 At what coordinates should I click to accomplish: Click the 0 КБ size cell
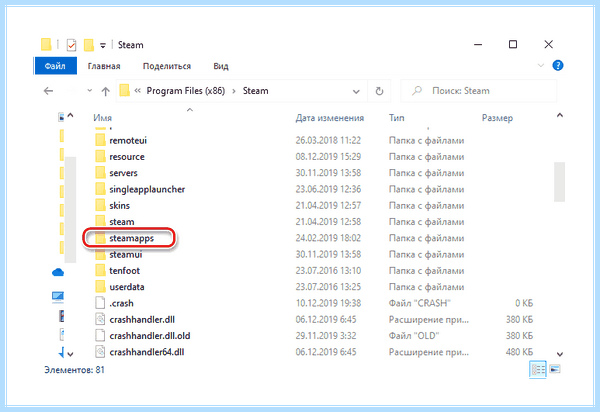click(x=524, y=303)
